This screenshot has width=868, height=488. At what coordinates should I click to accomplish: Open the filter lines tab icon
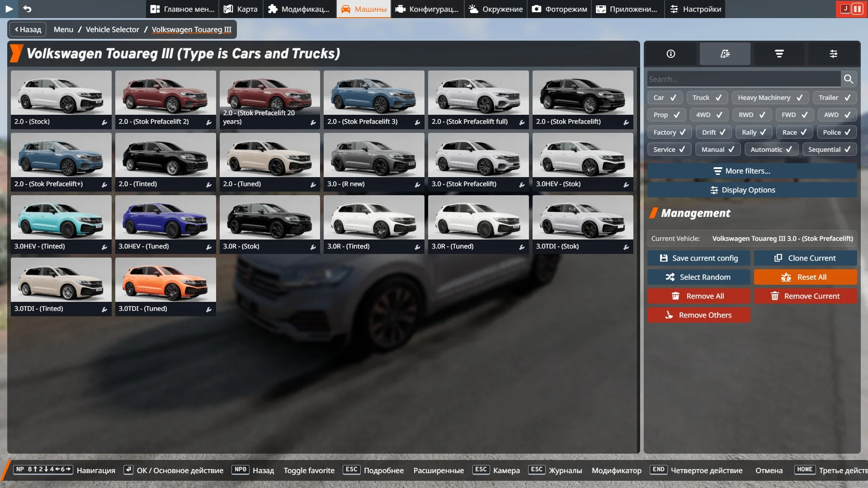tap(779, 54)
